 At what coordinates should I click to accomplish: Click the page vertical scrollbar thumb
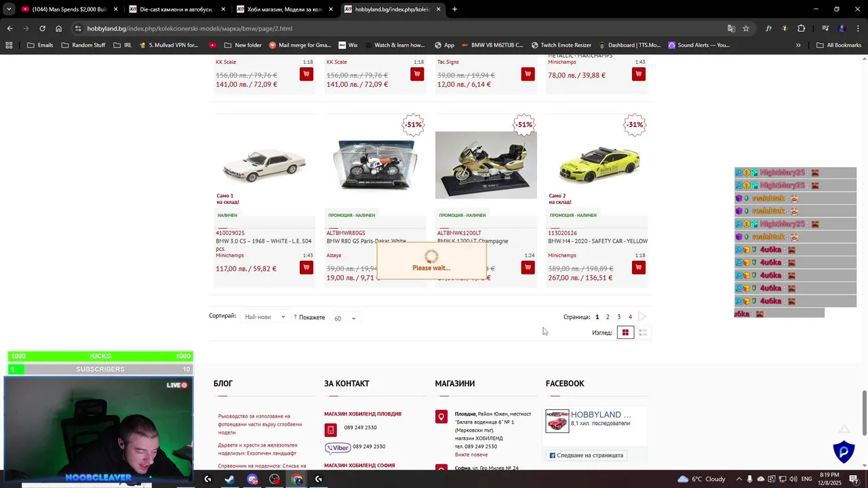(864, 413)
